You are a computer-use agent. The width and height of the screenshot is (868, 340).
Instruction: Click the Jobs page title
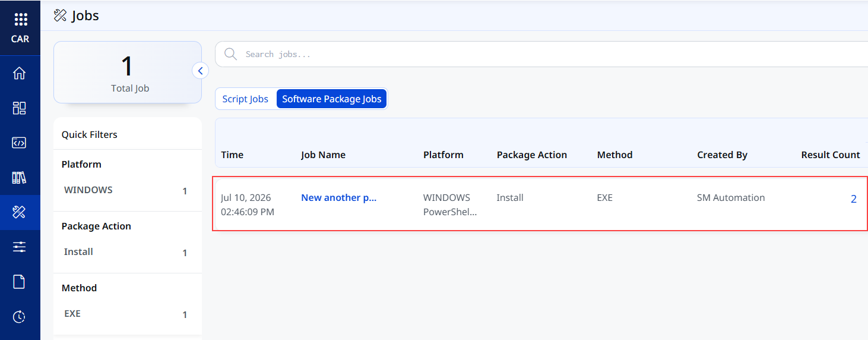point(85,15)
